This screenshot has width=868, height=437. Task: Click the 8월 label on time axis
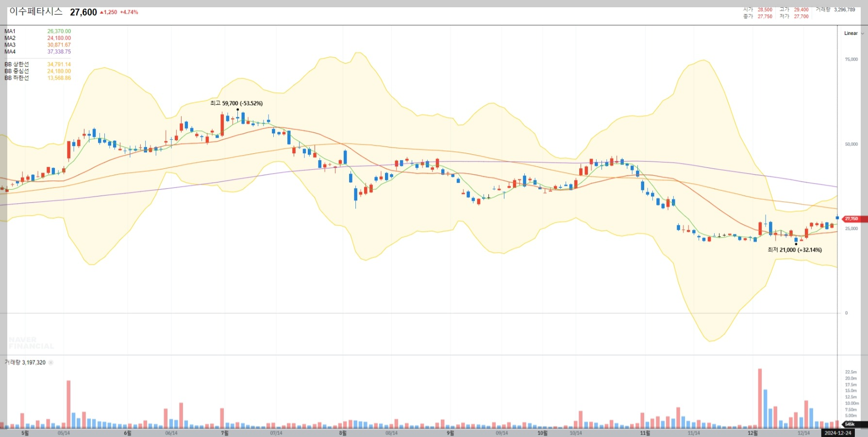coord(343,433)
